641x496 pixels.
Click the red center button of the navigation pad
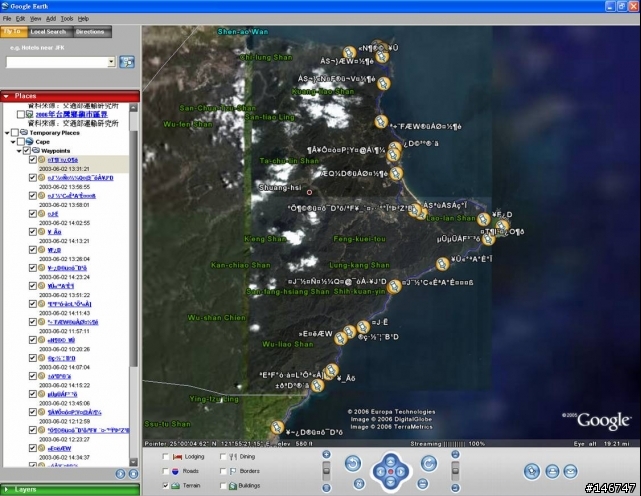[390, 472]
